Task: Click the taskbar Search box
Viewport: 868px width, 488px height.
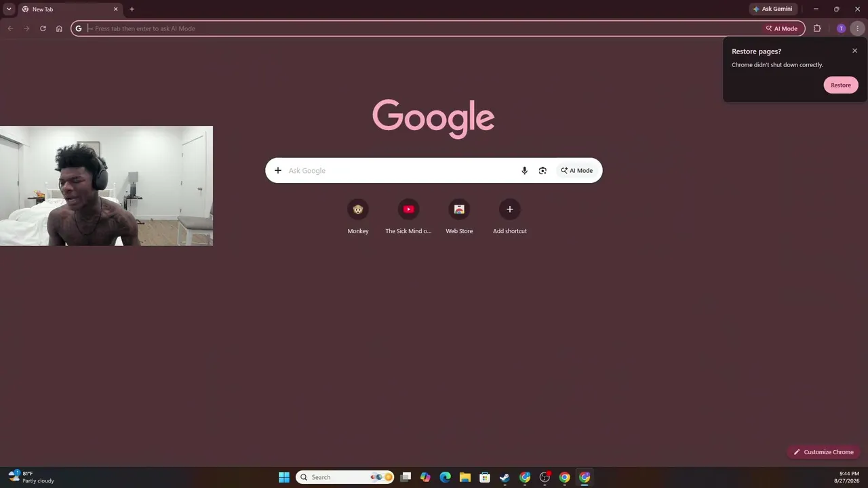Action: click(345, 477)
